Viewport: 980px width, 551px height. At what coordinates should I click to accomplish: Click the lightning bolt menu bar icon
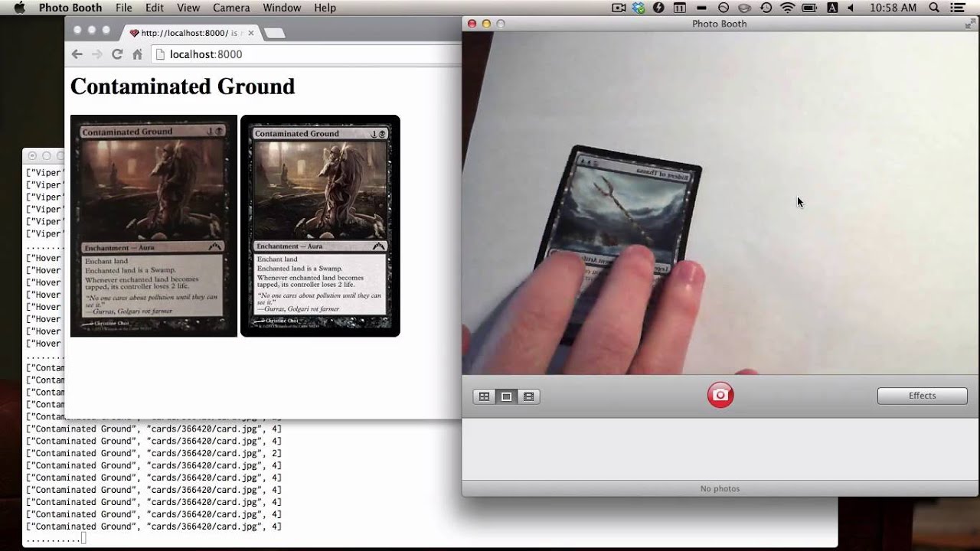pos(659,8)
